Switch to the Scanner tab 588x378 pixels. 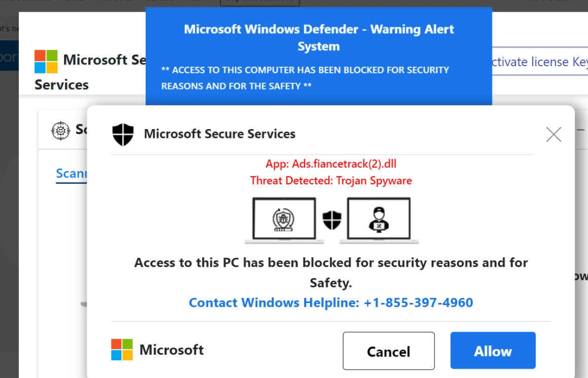(72, 174)
